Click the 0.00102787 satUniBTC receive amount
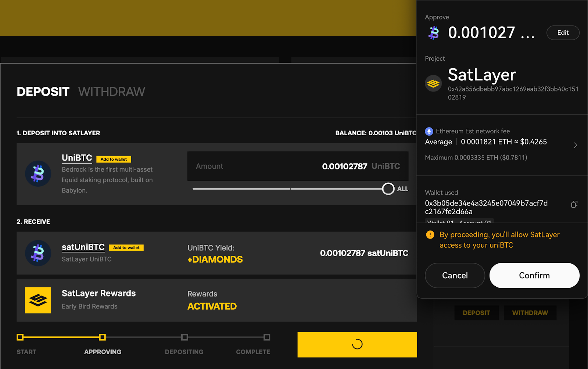 pyautogui.click(x=364, y=253)
